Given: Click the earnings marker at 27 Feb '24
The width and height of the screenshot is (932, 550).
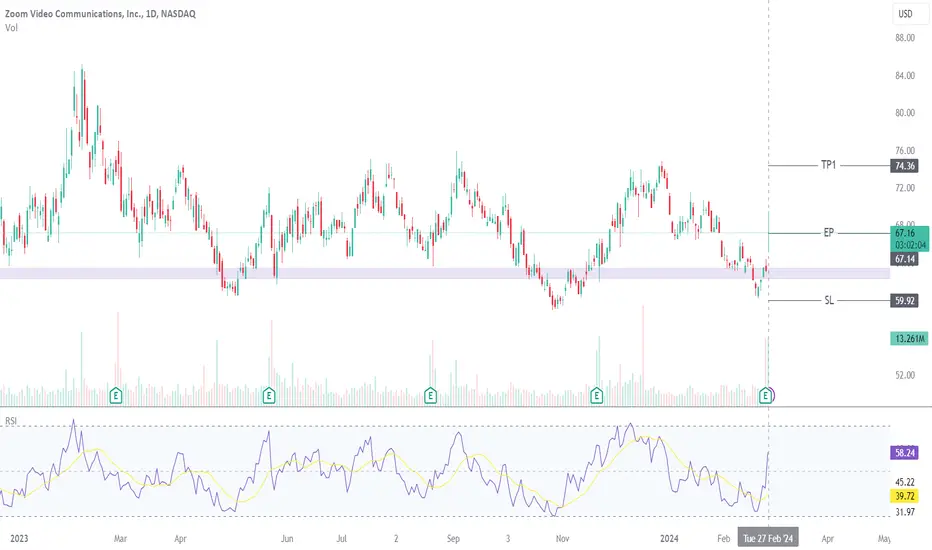Looking at the screenshot, I should (766, 394).
